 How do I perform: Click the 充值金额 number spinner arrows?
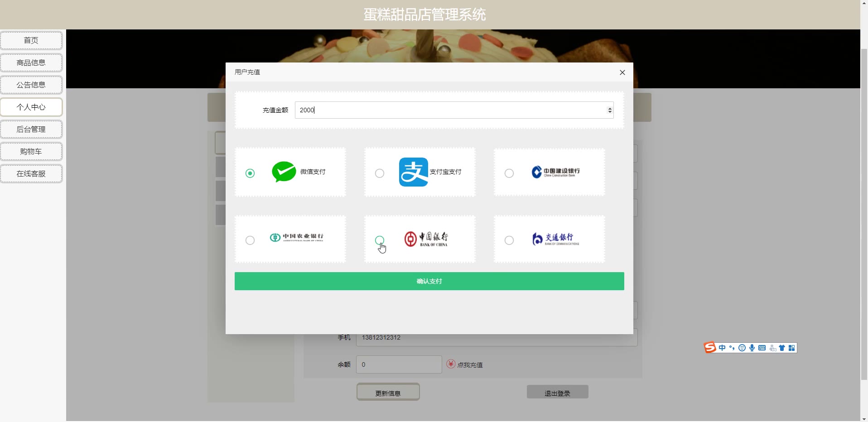610,110
